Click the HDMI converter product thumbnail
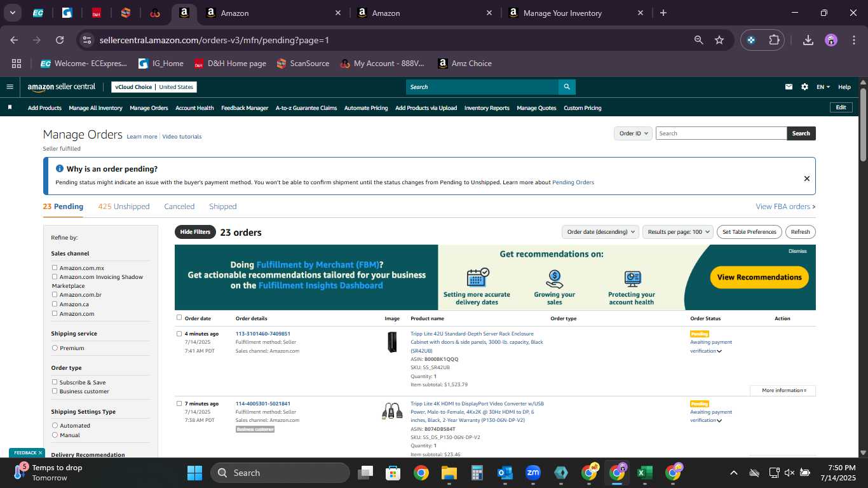Viewport: 868px width, 488px height. coord(392,410)
